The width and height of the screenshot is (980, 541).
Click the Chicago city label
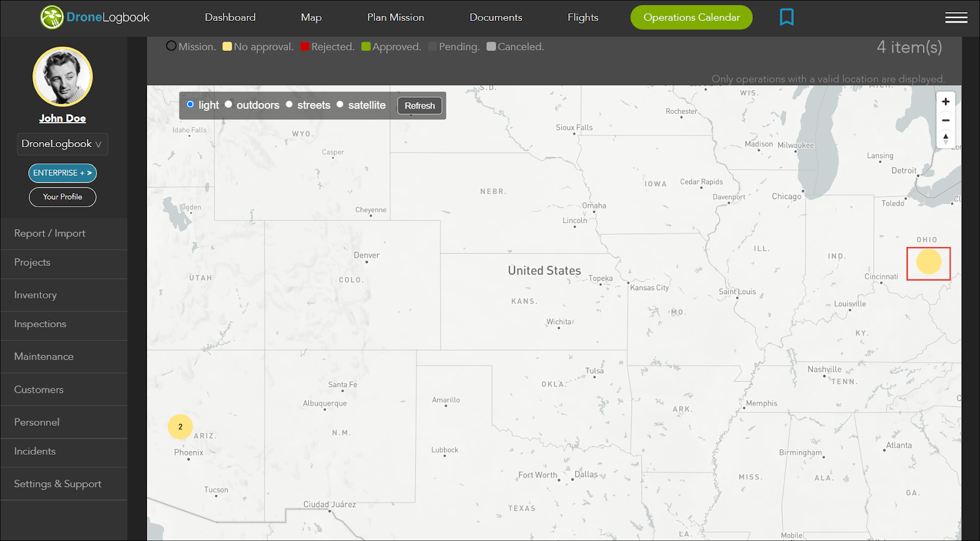pyautogui.click(x=786, y=197)
